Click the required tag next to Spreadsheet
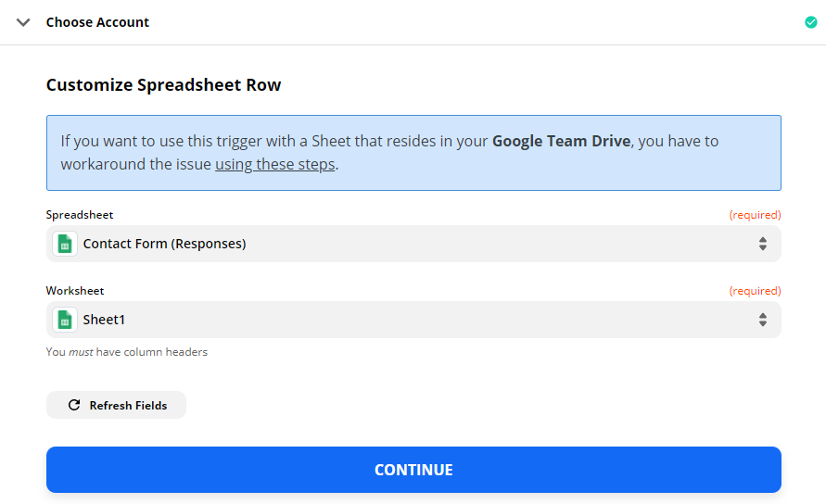Screen dimensions: 826x504 pos(755,215)
